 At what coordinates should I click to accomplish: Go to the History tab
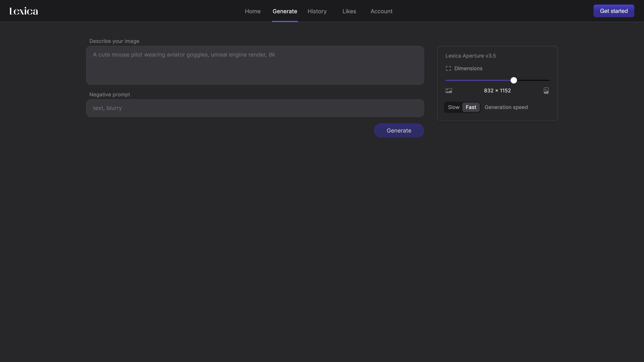click(317, 11)
